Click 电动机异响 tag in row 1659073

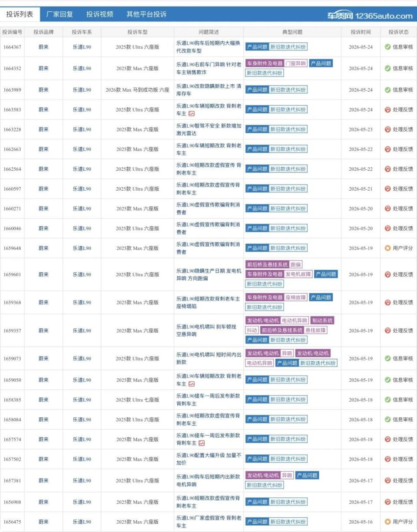(x=260, y=363)
